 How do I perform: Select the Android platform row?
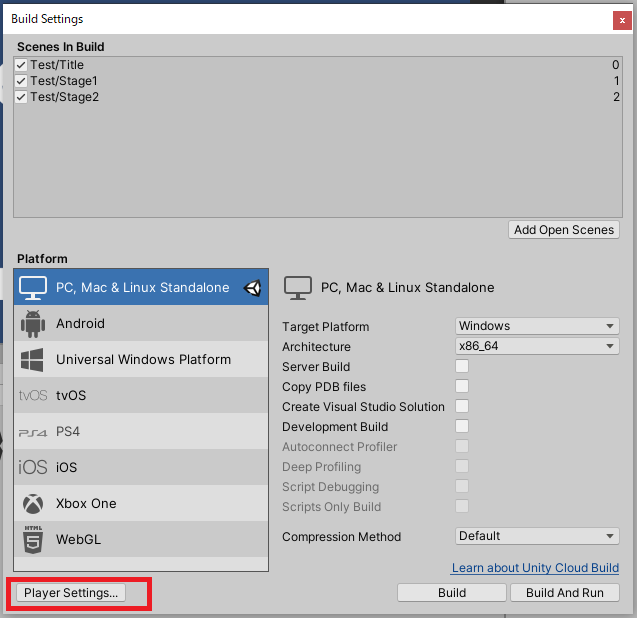click(x=141, y=323)
